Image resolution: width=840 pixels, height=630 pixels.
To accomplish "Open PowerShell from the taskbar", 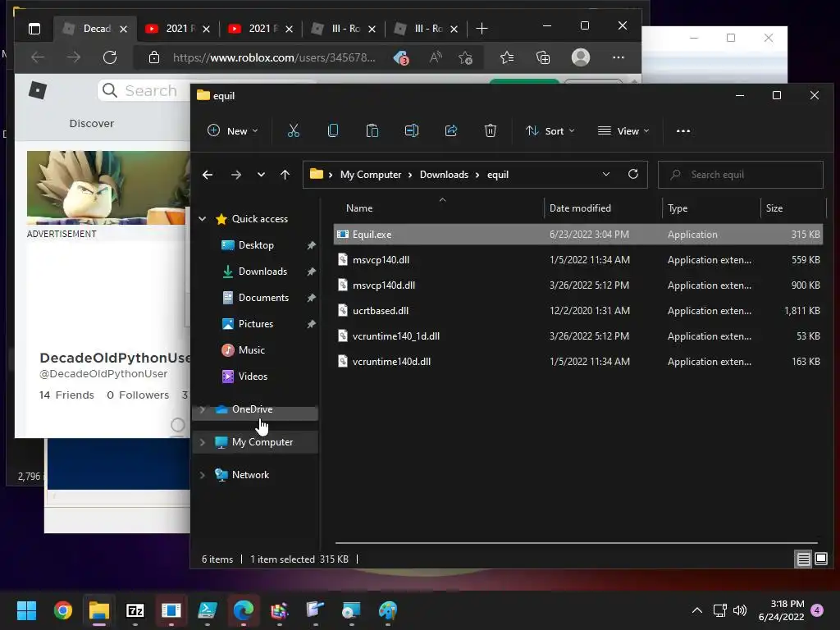I will click(208, 610).
